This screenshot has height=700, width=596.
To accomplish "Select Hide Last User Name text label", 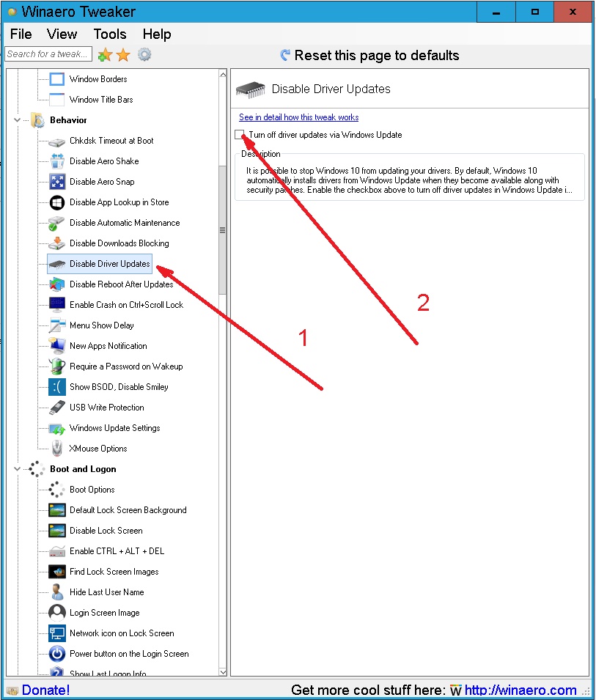I will click(107, 592).
